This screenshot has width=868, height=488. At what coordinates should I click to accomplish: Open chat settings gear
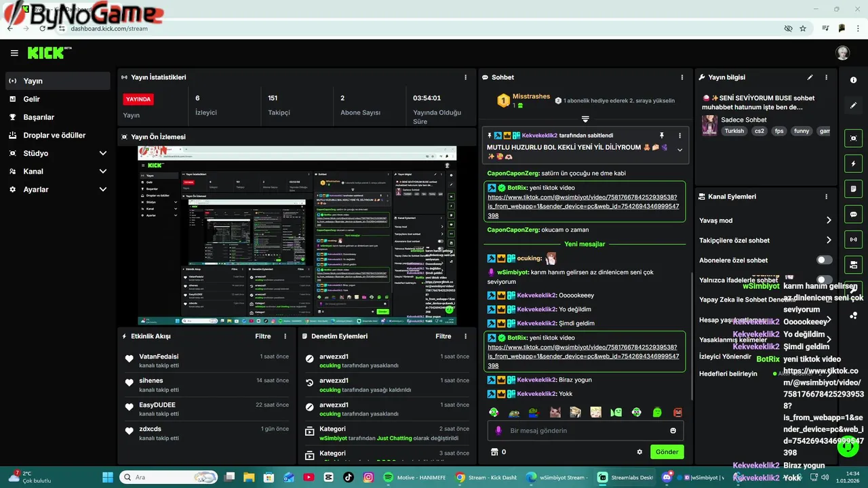tap(639, 452)
